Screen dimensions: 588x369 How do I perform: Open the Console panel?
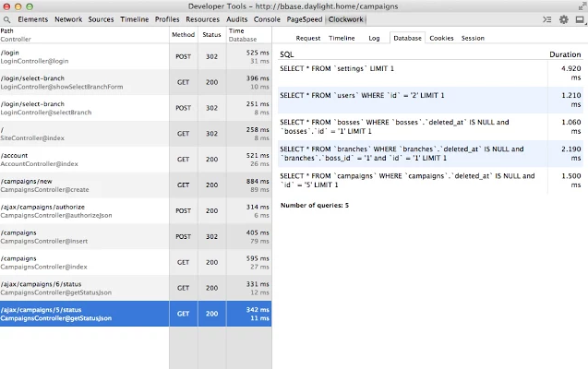pos(267,19)
